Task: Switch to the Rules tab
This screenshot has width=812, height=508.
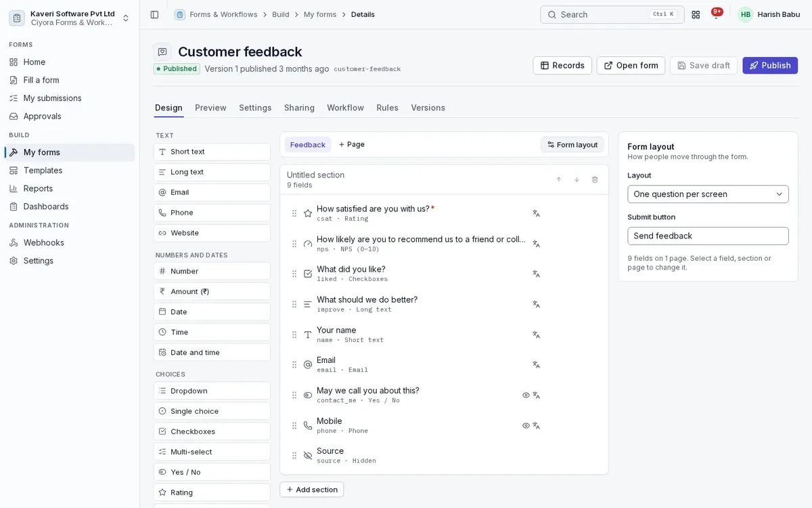Action: (387, 108)
